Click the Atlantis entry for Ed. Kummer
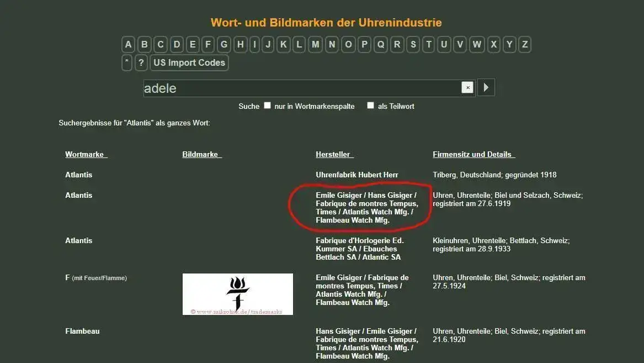This screenshot has height=363, width=644. coord(78,240)
